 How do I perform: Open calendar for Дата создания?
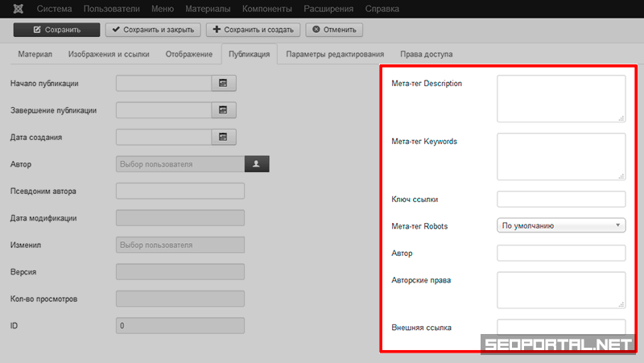224,138
